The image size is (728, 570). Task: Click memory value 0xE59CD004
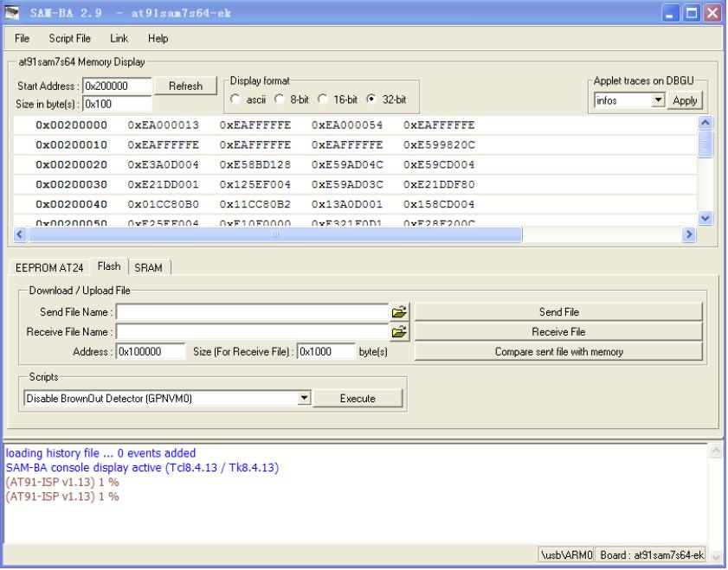[439, 164]
